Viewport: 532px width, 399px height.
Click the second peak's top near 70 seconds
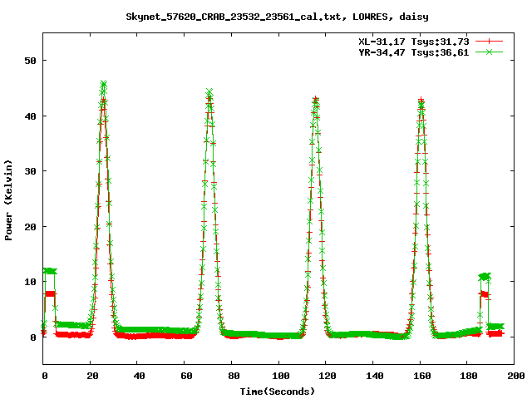point(209,92)
